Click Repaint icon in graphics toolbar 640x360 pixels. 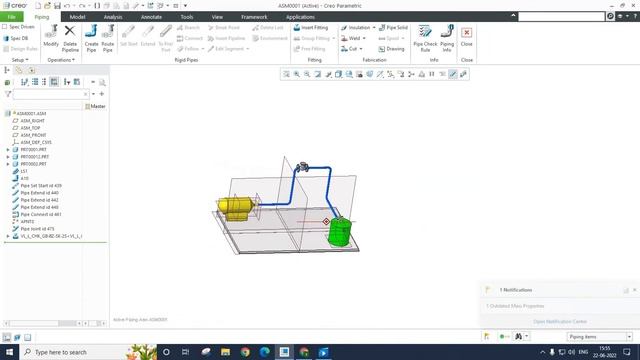[318, 74]
